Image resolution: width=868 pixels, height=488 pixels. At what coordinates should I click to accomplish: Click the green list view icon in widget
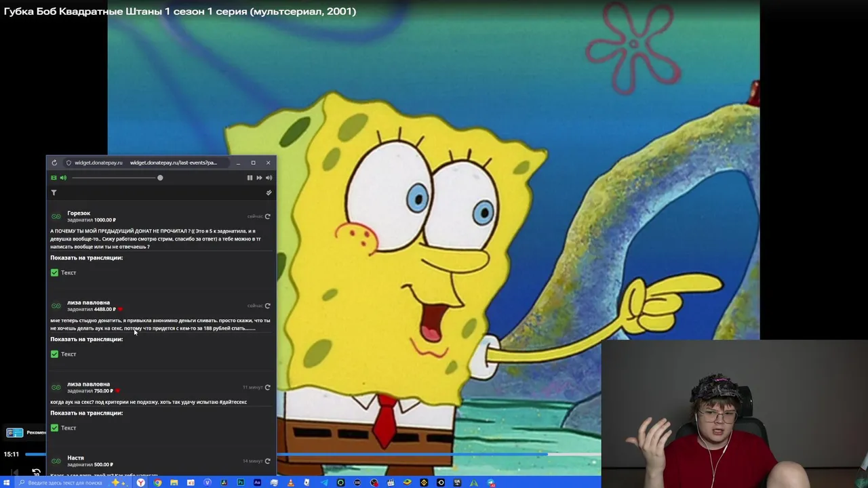click(54, 178)
